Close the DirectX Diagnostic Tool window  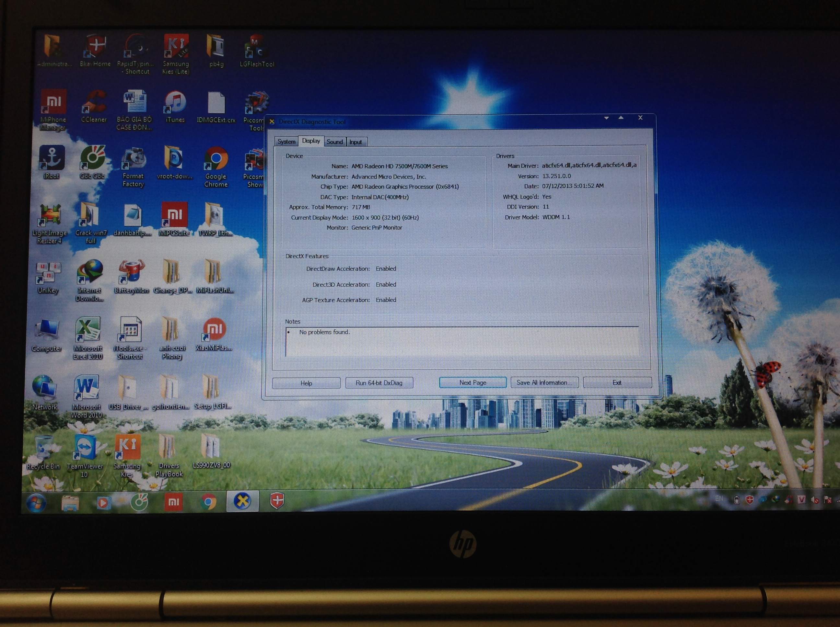click(x=640, y=118)
